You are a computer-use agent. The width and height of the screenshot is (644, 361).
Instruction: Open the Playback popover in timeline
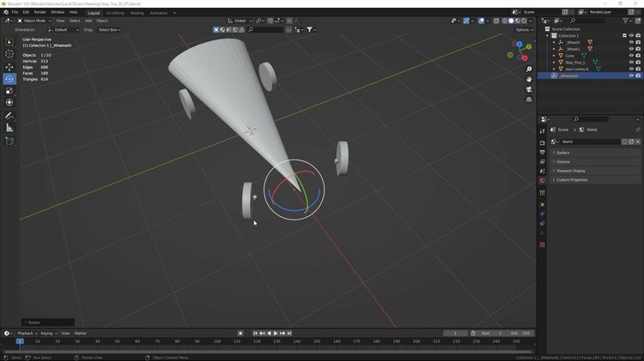coord(26,334)
